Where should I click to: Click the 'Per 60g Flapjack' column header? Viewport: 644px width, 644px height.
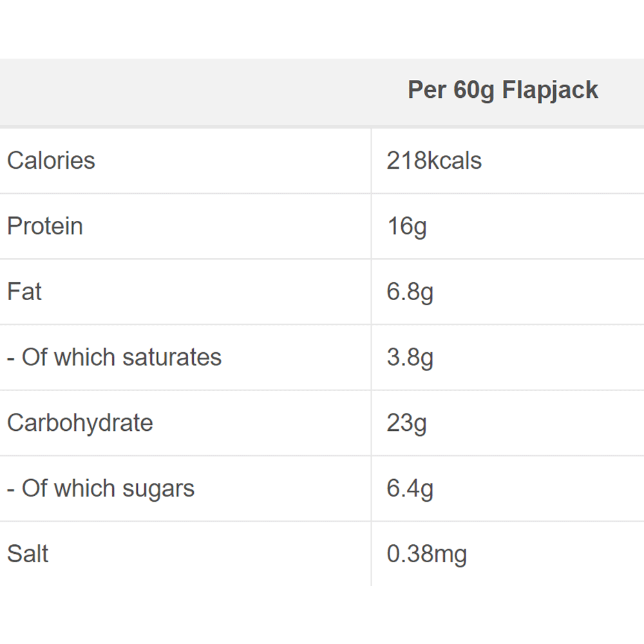(503, 90)
